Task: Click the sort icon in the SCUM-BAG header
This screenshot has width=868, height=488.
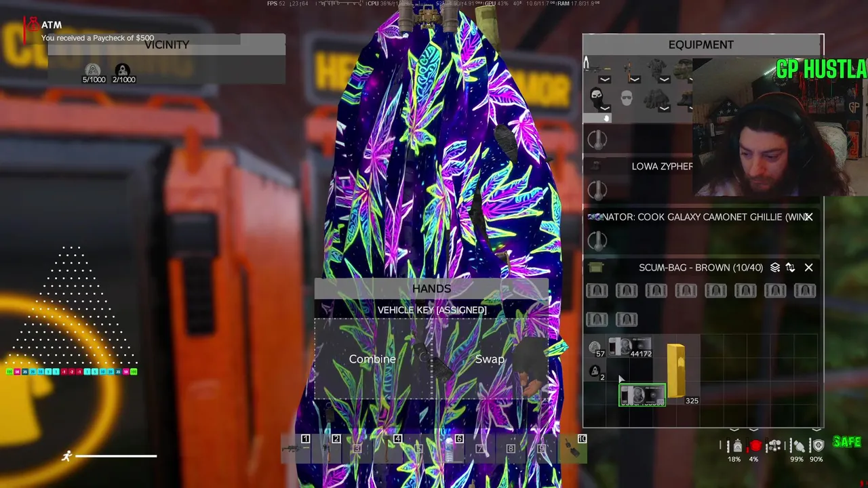Action: click(790, 268)
